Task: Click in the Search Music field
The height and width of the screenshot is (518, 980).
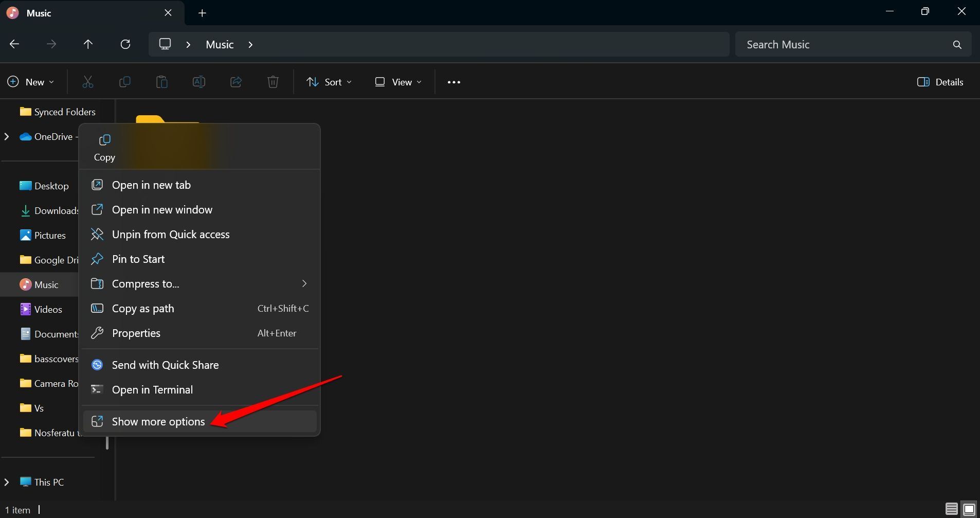Action: 843,45
